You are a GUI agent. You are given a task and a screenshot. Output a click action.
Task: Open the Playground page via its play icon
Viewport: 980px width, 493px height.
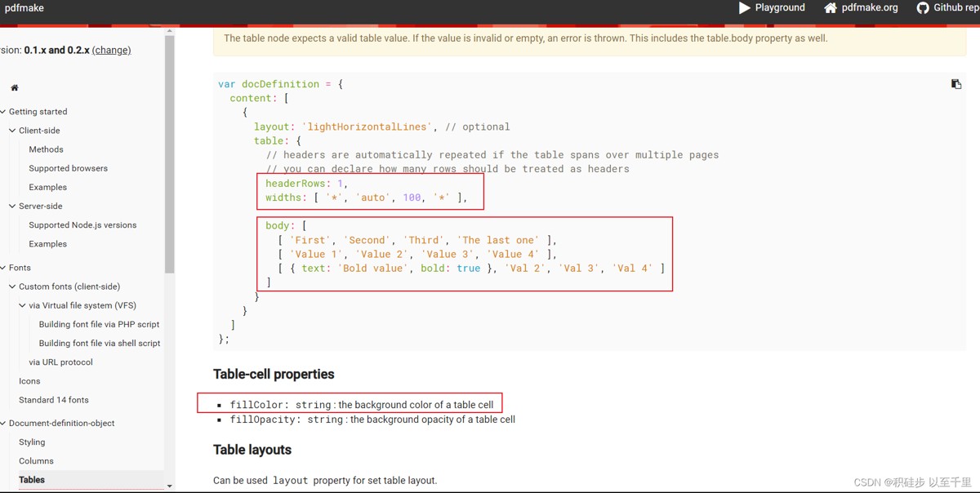click(x=745, y=8)
